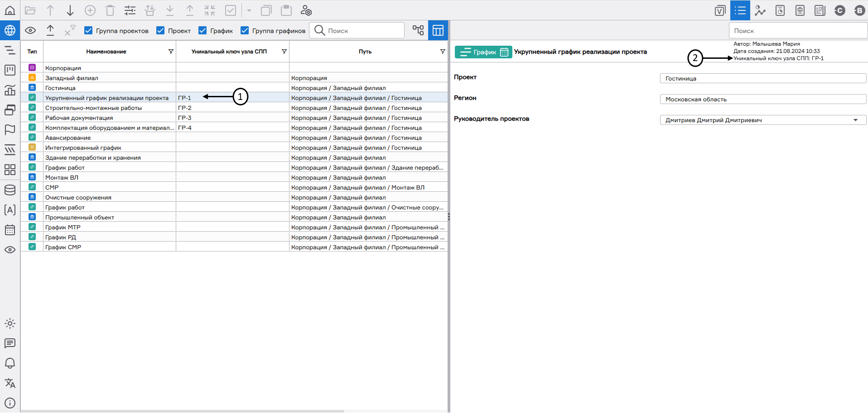Click the home icon in top-left corner
The width and height of the screenshot is (868, 413).
10,10
